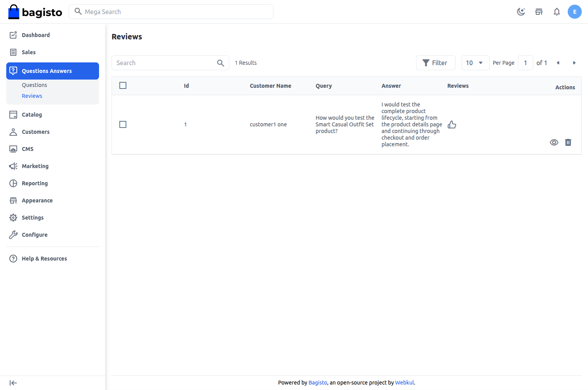Open the Marketing menu

coord(53,166)
